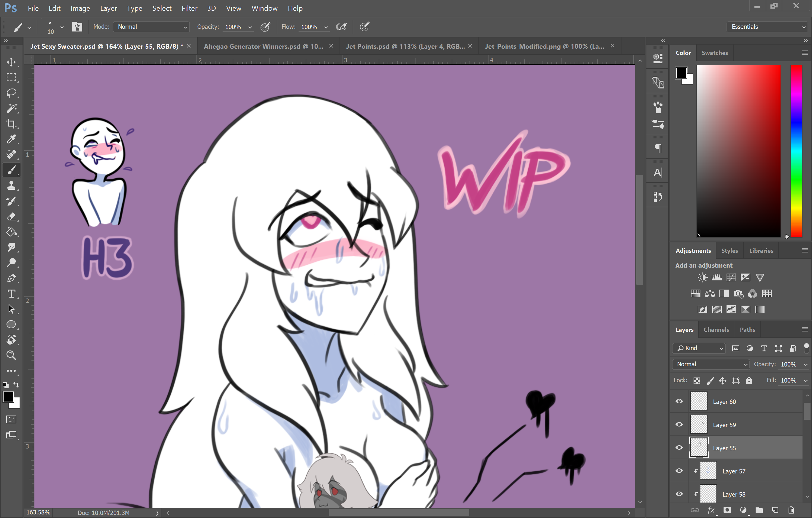Image resolution: width=812 pixels, height=518 pixels.
Task: Add a Levels adjustment
Action: 717,277
